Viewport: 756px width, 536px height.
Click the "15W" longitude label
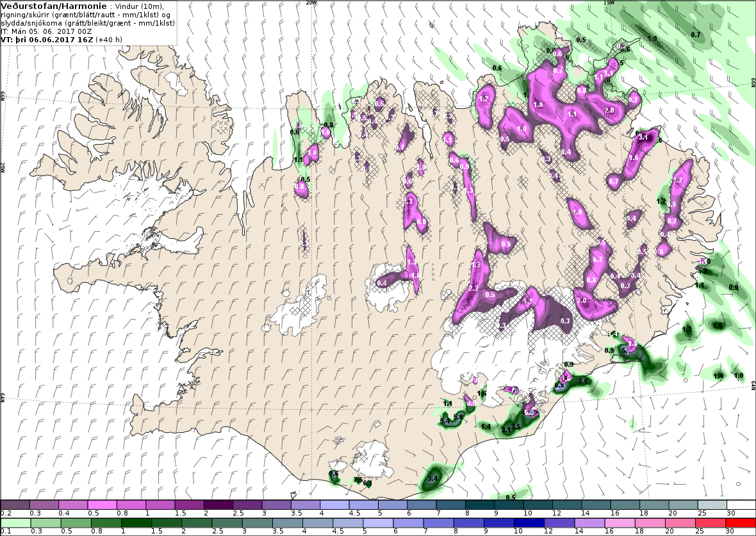point(609,3)
